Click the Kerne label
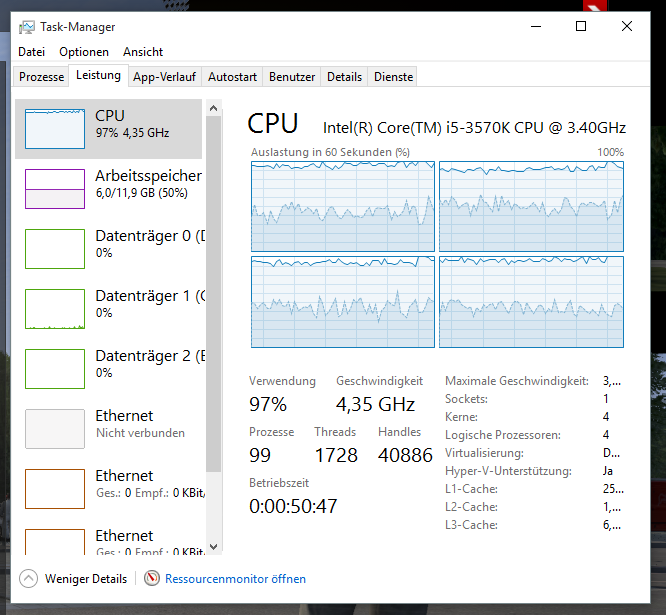 (x=461, y=417)
